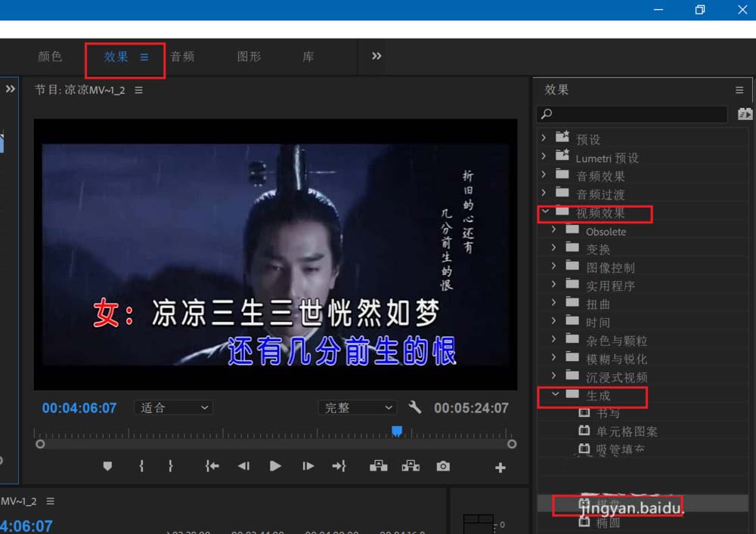Click the accelerated effects filter icon
756x534 pixels.
click(x=745, y=114)
